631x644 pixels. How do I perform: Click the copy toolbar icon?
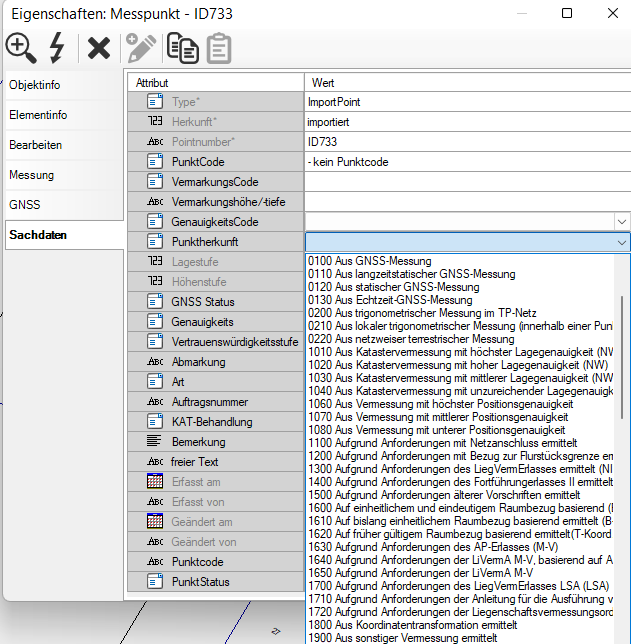[181, 47]
